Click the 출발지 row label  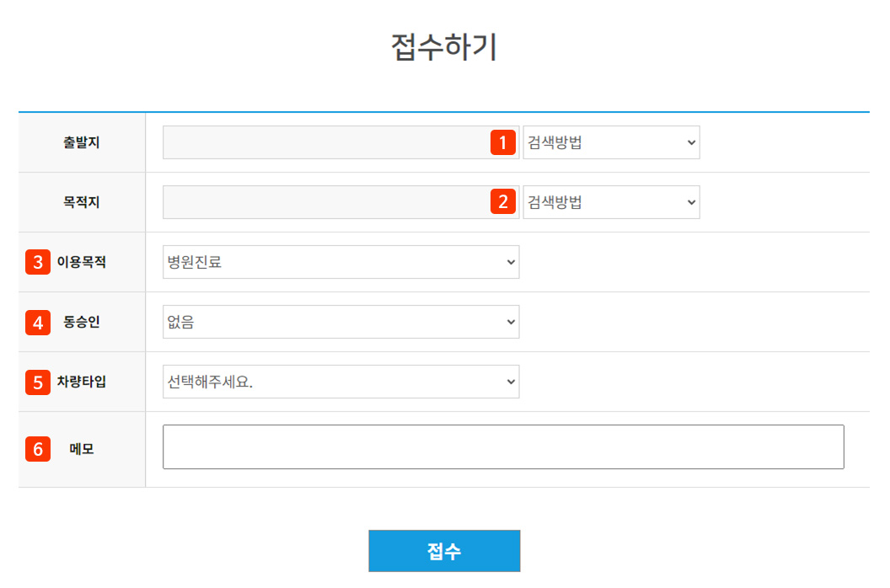point(81,142)
